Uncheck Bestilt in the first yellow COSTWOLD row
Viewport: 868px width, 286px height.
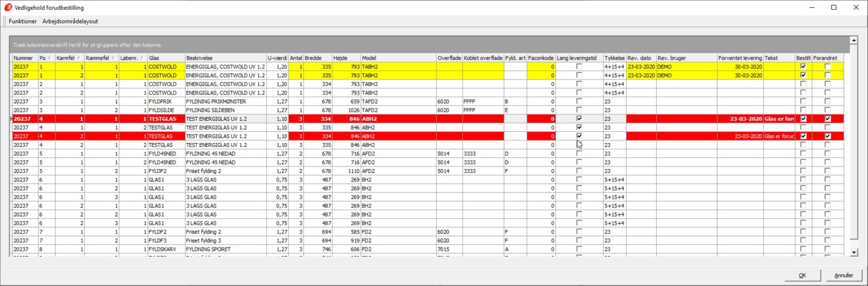pos(803,67)
